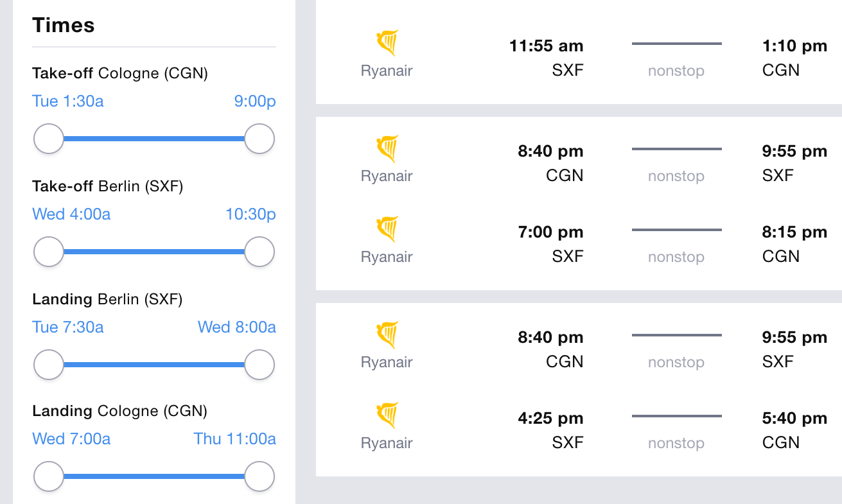The image size is (842, 504).
Task: Click right handle of Take-off Berlin slider
Action: point(259,252)
